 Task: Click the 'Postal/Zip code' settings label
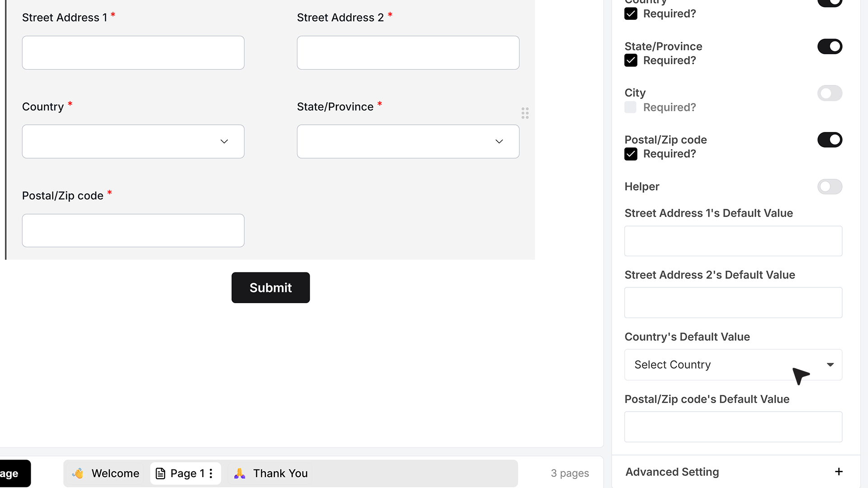pyautogui.click(x=665, y=140)
